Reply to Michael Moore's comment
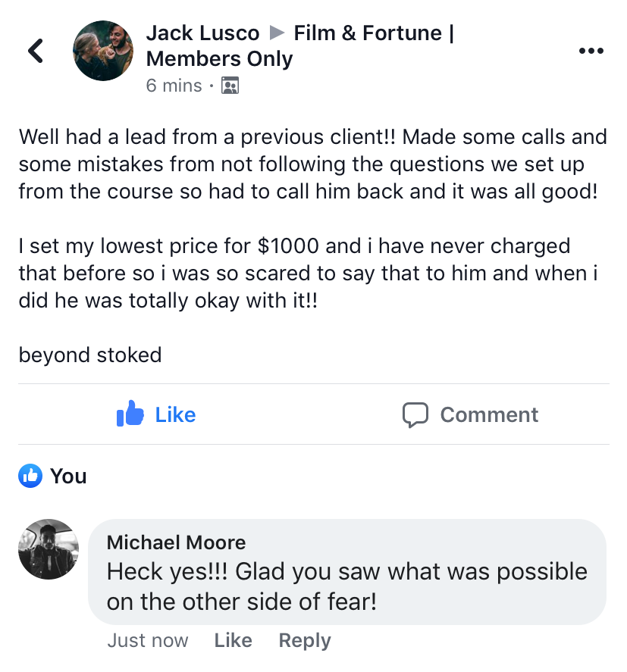The height and width of the screenshot is (672, 627). [x=305, y=641]
